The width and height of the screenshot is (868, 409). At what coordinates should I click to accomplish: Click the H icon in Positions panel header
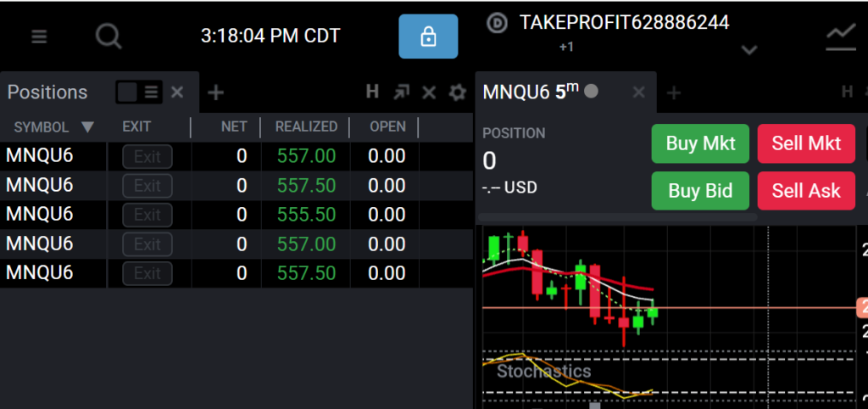point(373,92)
